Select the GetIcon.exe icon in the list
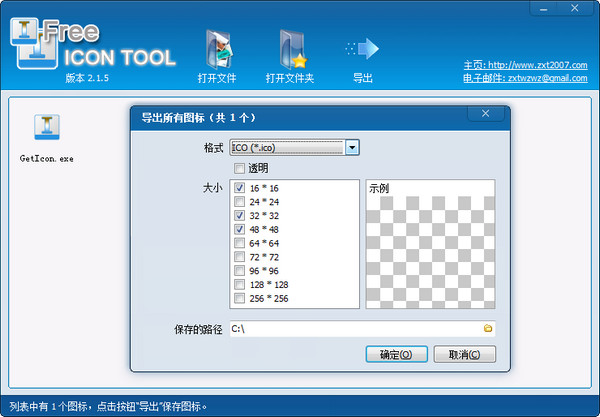The height and width of the screenshot is (417, 600). click(46, 128)
